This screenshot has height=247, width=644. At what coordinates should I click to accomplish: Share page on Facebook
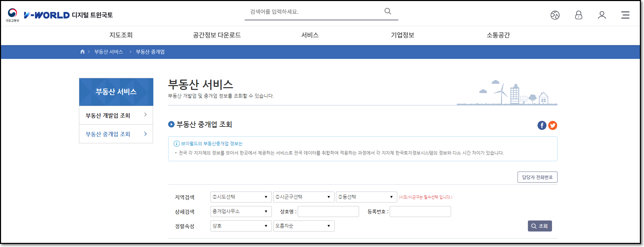542,125
